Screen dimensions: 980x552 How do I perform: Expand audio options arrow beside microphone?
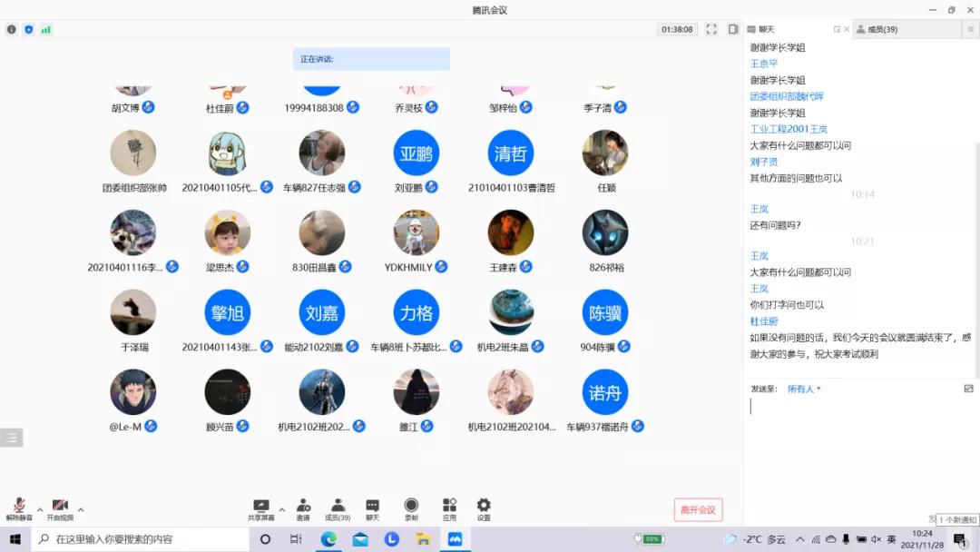click(x=39, y=509)
